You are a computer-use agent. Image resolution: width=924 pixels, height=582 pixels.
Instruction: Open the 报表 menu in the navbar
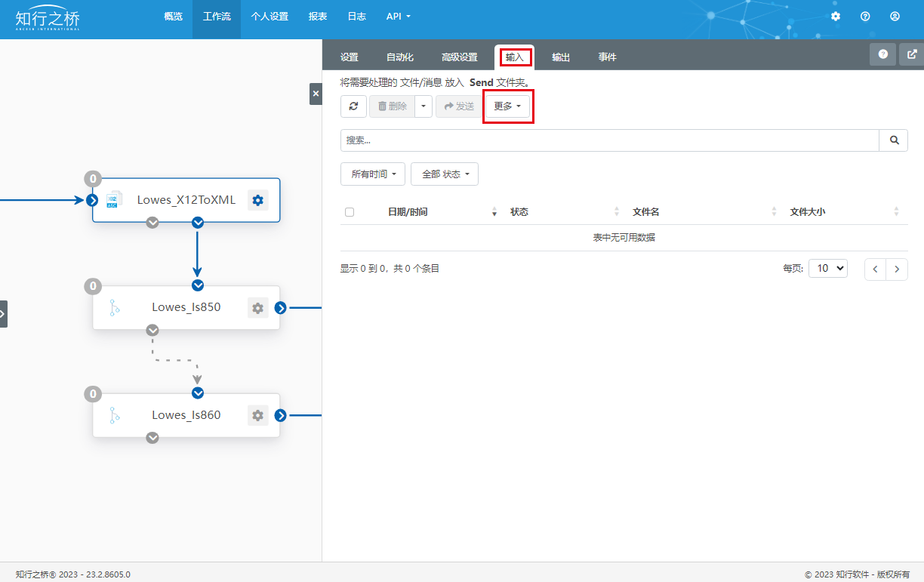pos(318,16)
